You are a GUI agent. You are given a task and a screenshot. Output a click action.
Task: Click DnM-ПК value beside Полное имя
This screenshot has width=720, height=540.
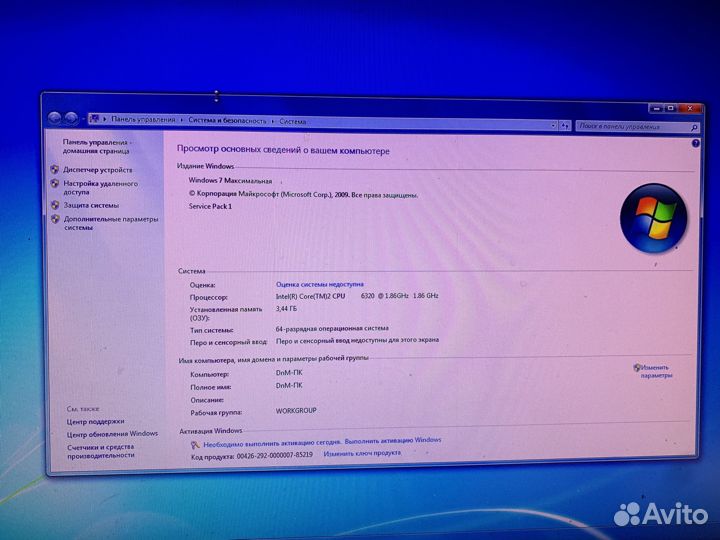[289, 385]
